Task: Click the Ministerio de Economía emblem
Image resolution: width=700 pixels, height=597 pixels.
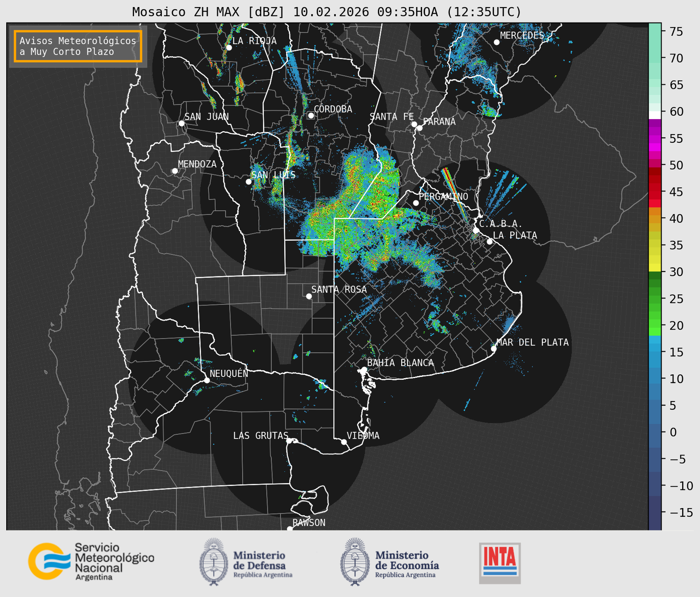Action: pos(354,562)
